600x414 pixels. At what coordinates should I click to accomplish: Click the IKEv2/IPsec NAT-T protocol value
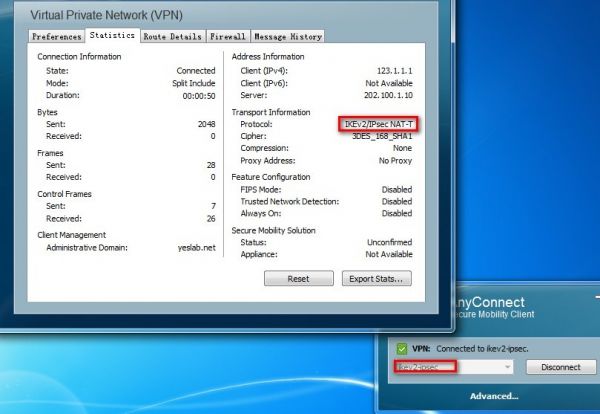pos(378,124)
